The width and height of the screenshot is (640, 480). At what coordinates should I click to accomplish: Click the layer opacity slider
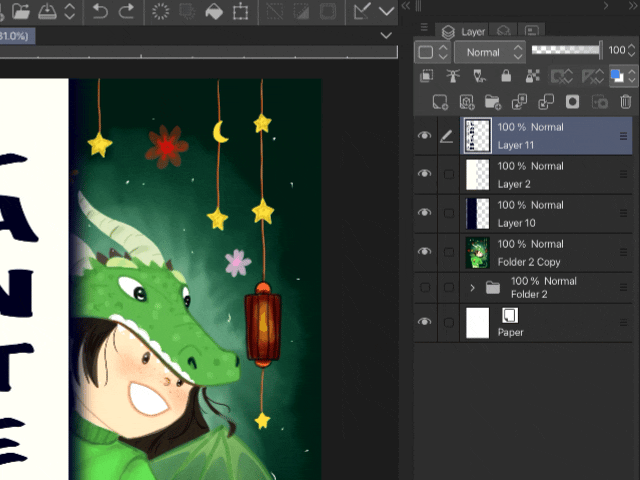tap(565, 50)
